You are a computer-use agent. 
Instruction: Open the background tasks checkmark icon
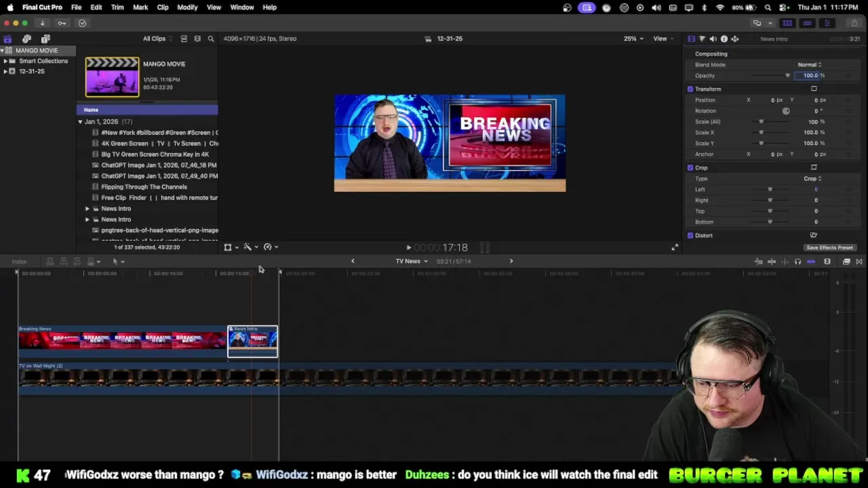[82, 23]
